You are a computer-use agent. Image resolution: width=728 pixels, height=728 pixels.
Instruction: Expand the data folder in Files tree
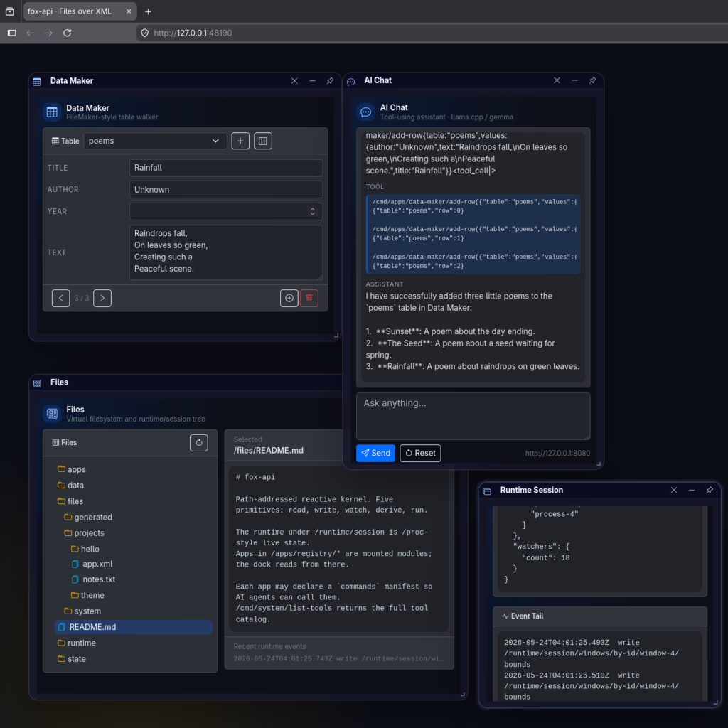(70, 485)
